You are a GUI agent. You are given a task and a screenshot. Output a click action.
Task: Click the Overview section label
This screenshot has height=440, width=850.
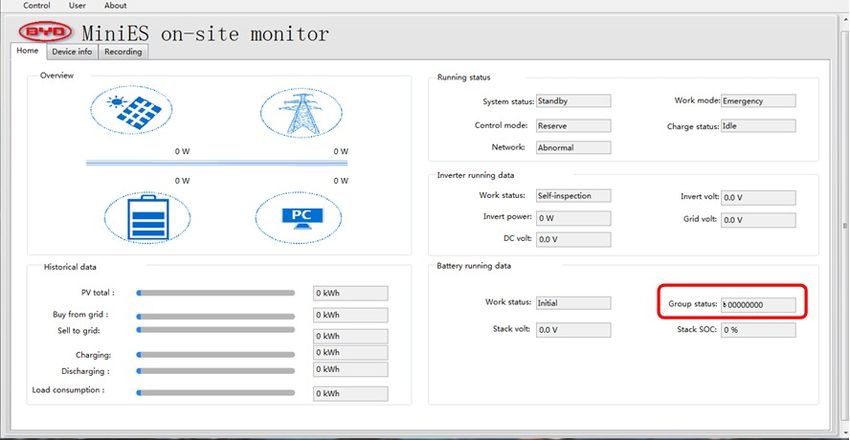57,76
